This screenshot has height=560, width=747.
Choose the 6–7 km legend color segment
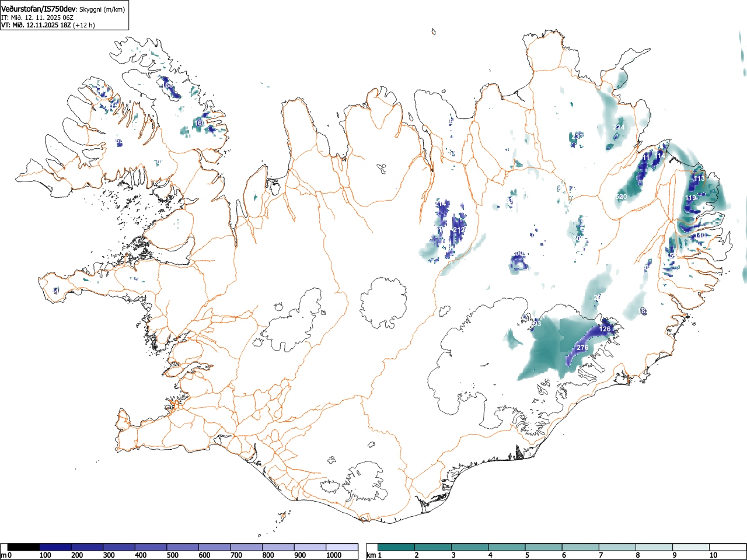point(581,547)
